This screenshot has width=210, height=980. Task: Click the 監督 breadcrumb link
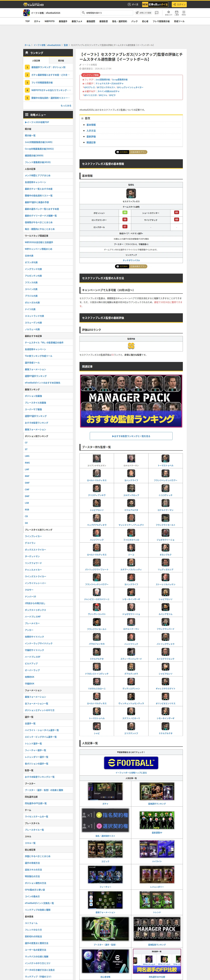pyautogui.click(x=66, y=45)
